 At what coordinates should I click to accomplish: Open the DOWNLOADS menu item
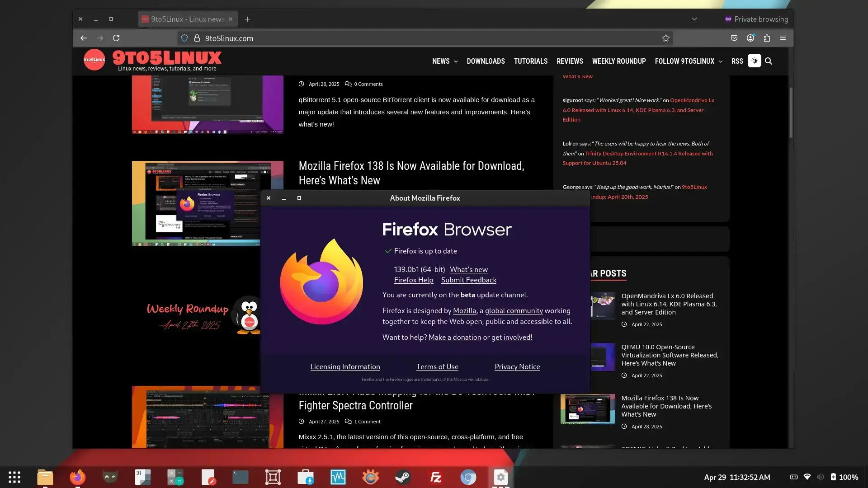click(x=486, y=61)
